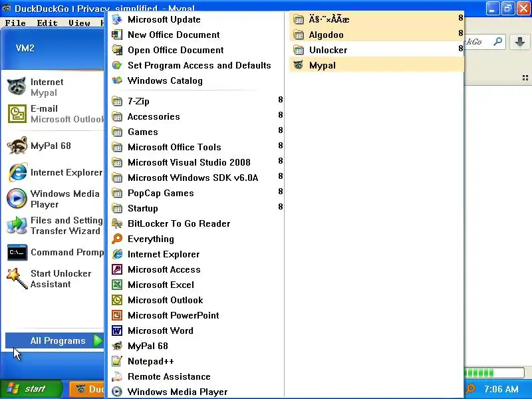The image size is (532, 399).
Task: Expand Microsoft Windows SDK v6.0A folder
Action: (x=195, y=178)
